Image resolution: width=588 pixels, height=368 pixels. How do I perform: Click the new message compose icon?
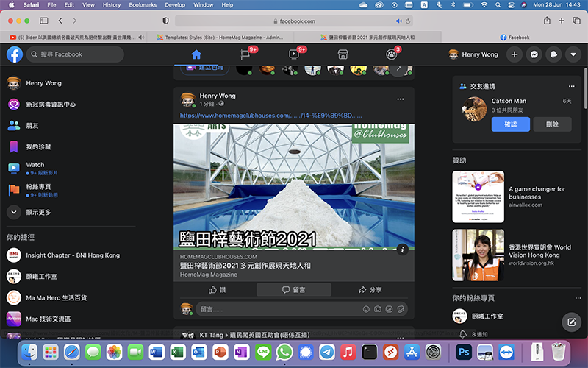(570, 322)
